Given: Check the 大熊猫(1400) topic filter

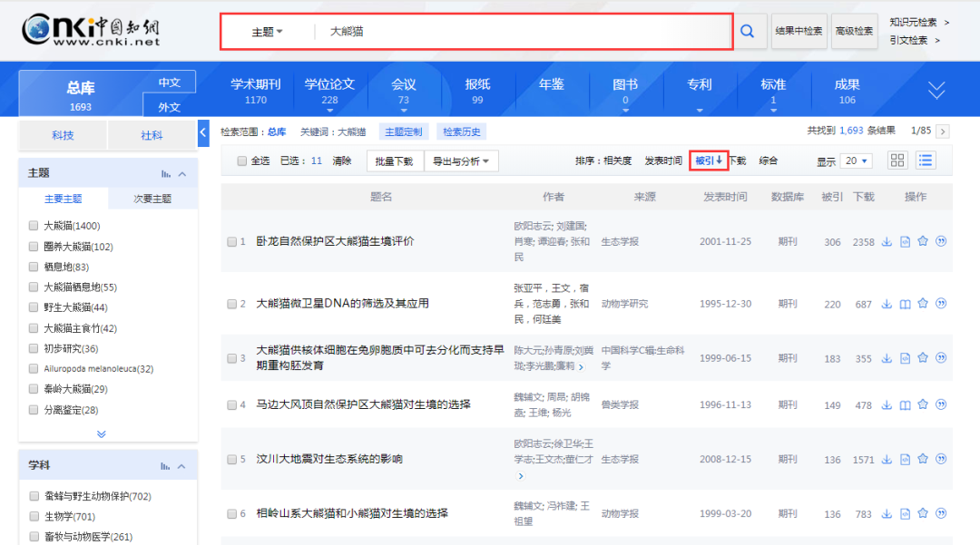Looking at the screenshot, I should pos(33,225).
